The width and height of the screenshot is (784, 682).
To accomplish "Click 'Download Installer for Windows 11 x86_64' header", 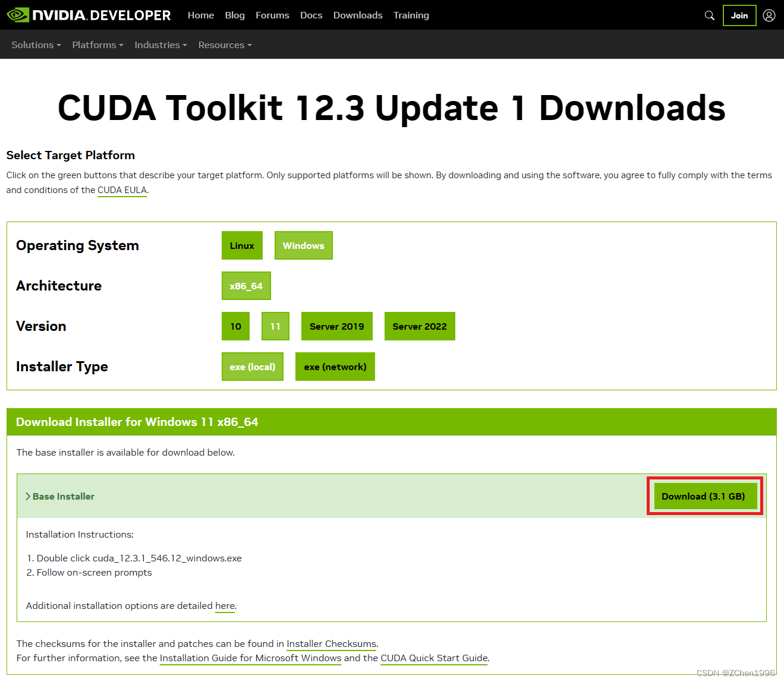I will click(x=137, y=422).
